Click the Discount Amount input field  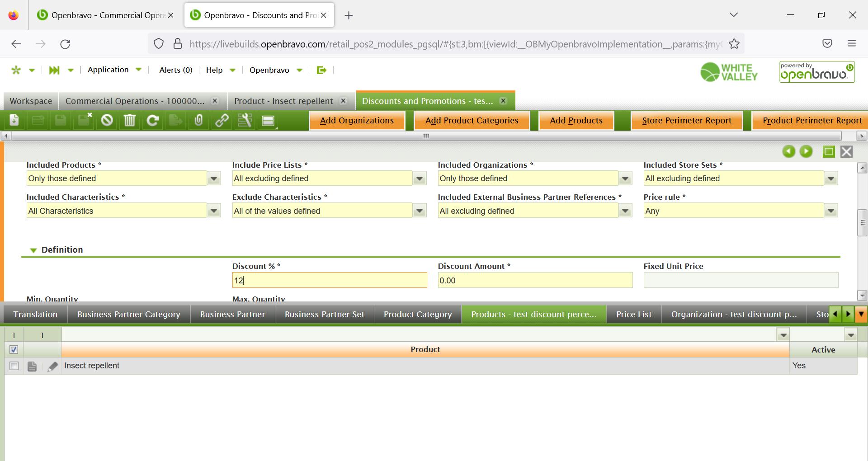[x=534, y=280]
